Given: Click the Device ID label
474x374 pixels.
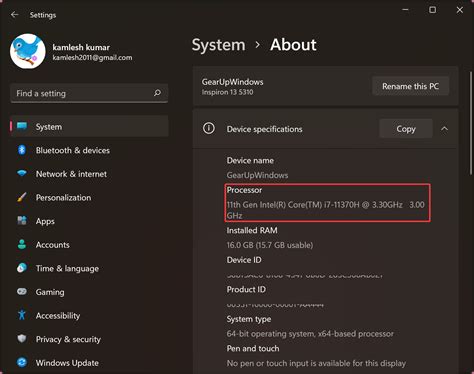Looking at the screenshot, I should pos(244,260).
